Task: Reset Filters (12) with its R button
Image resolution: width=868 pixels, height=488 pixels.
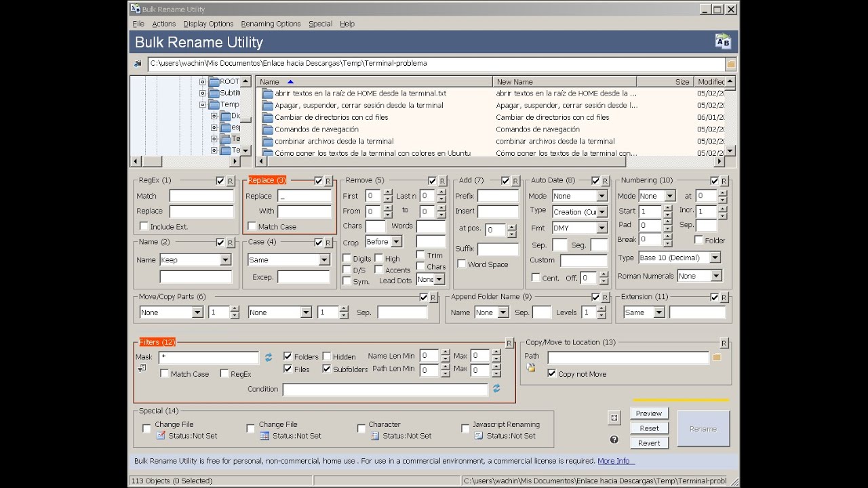Action: point(509,344)
